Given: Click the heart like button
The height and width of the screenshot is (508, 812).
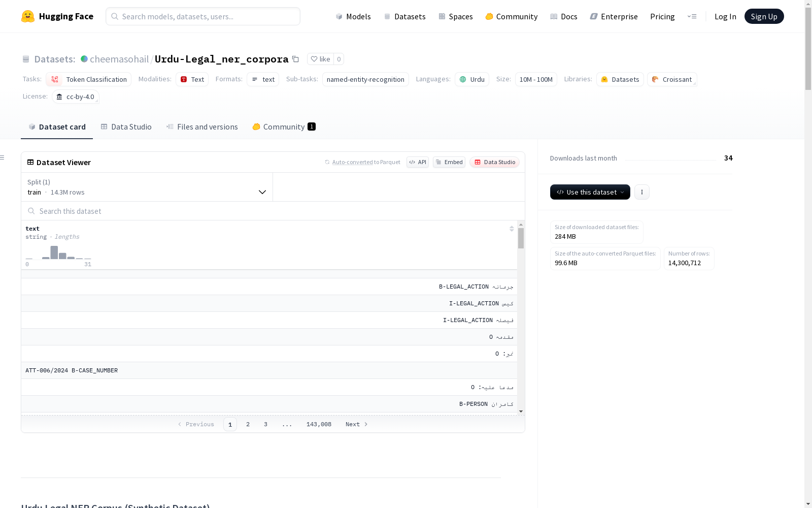Looking at the screenshot, I should click(320, 59).
